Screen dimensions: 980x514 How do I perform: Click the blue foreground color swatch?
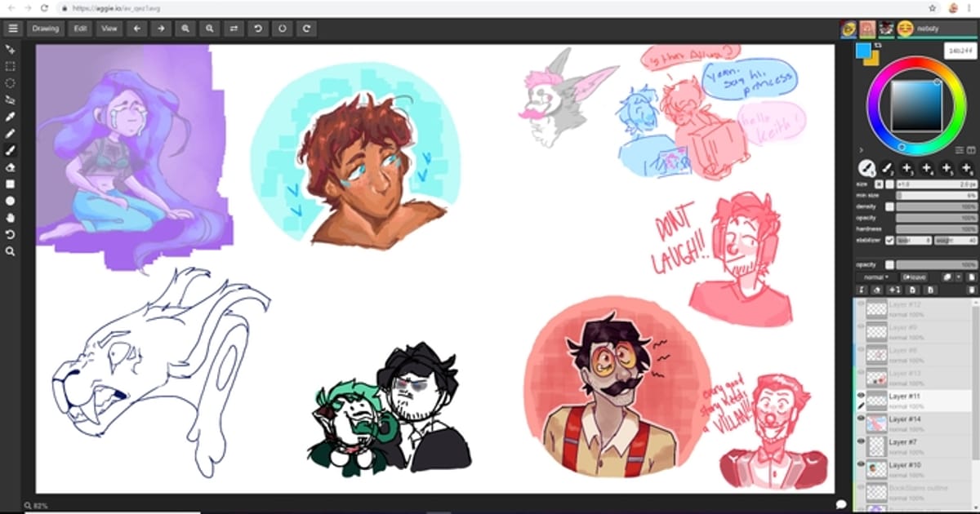tap(863, 51)
